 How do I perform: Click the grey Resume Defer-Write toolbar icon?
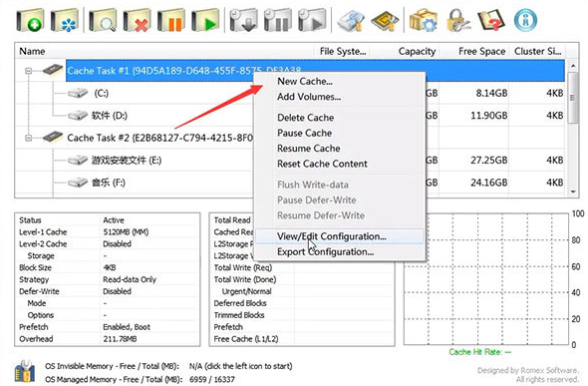coord(312,20)
